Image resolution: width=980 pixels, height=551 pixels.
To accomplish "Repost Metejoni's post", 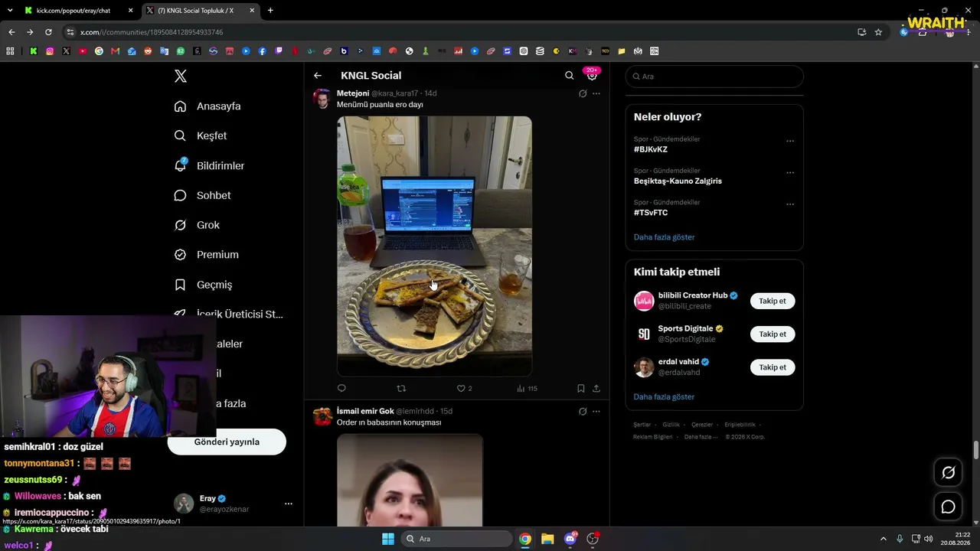I will tap(401, 389).
